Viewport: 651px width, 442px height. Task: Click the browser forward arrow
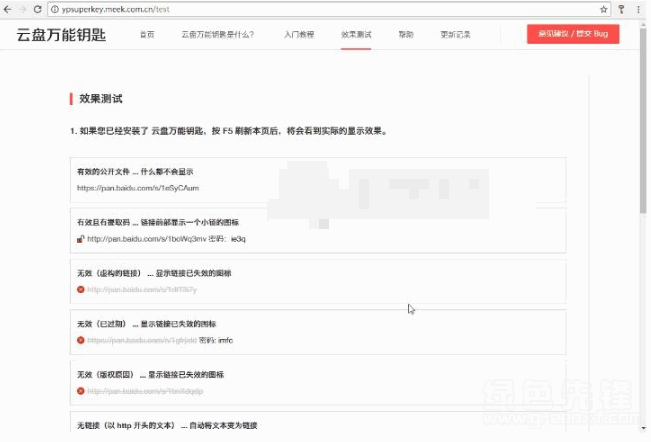(x=22, y=9)
